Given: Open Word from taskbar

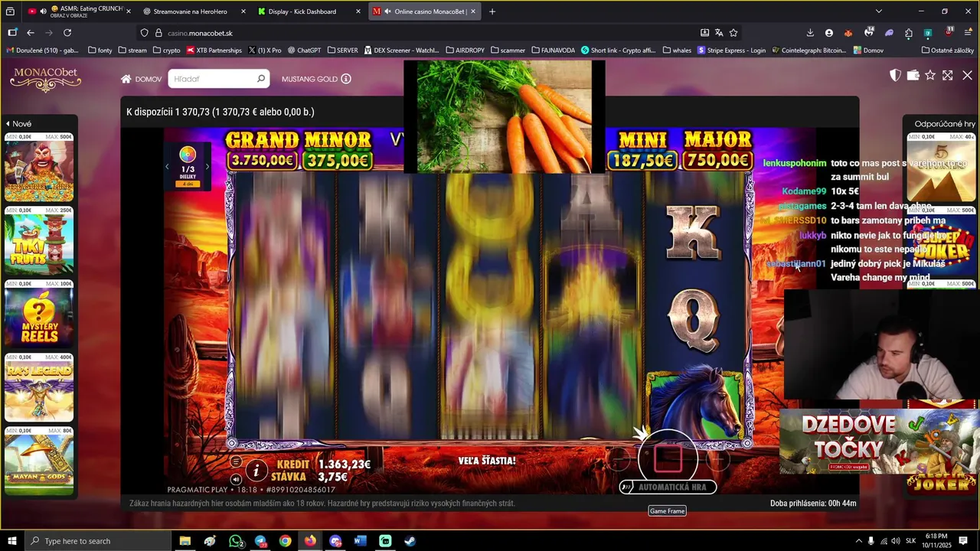Looking at the screenshot, I should [360, 541].
